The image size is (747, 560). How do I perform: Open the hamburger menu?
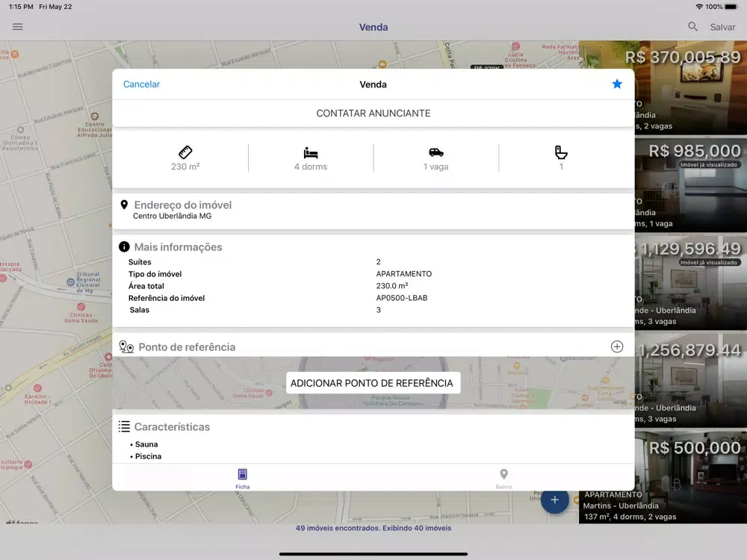click(18, 27)
